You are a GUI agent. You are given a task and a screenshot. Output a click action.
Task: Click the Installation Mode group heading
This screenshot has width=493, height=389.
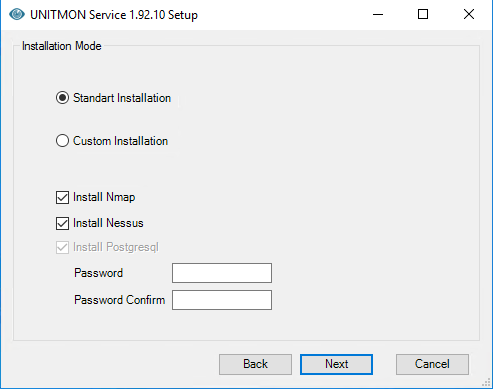pos(62,46)
